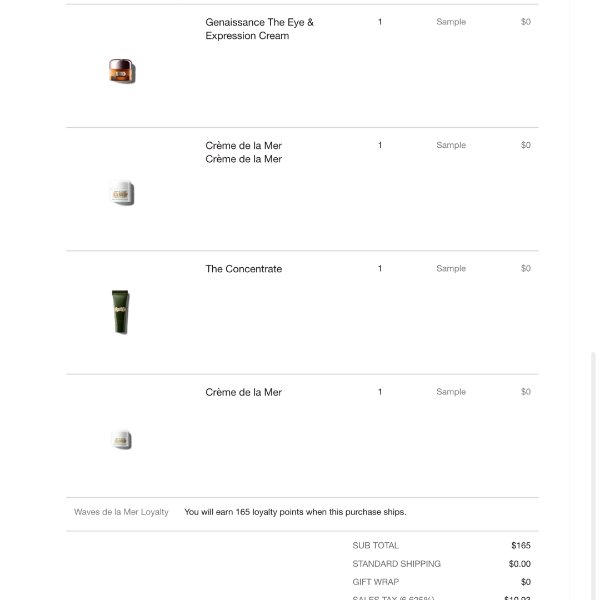Viewport: 600px width, 600px height.
Task: Click the $165 subtotal amount
Action: click(x=521, y=545)
